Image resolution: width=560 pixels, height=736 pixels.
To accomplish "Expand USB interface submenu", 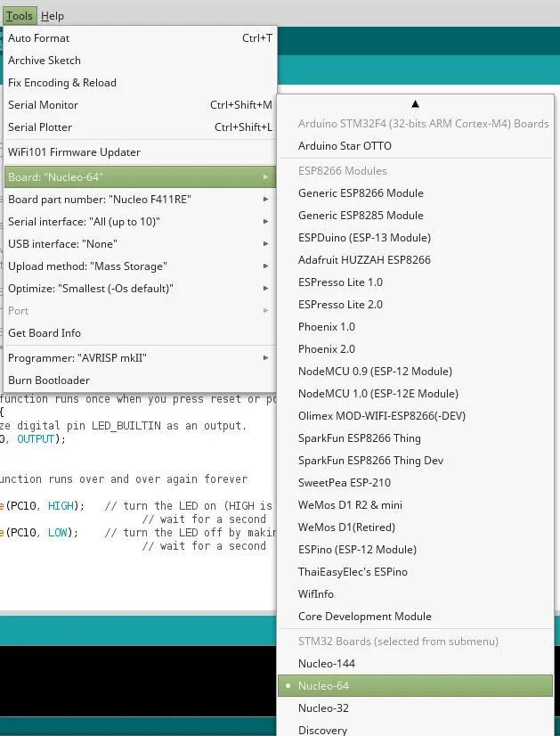I will pyautogui.click(x=140, y=244).
